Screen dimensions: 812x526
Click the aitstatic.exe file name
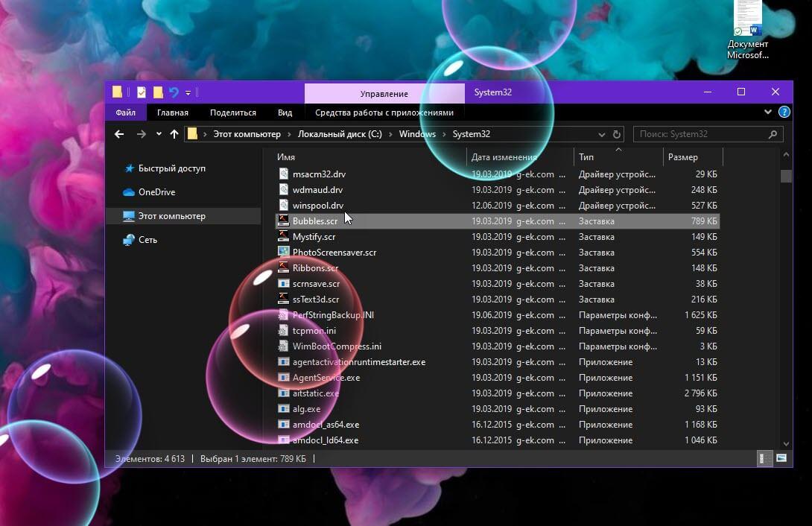316,393
